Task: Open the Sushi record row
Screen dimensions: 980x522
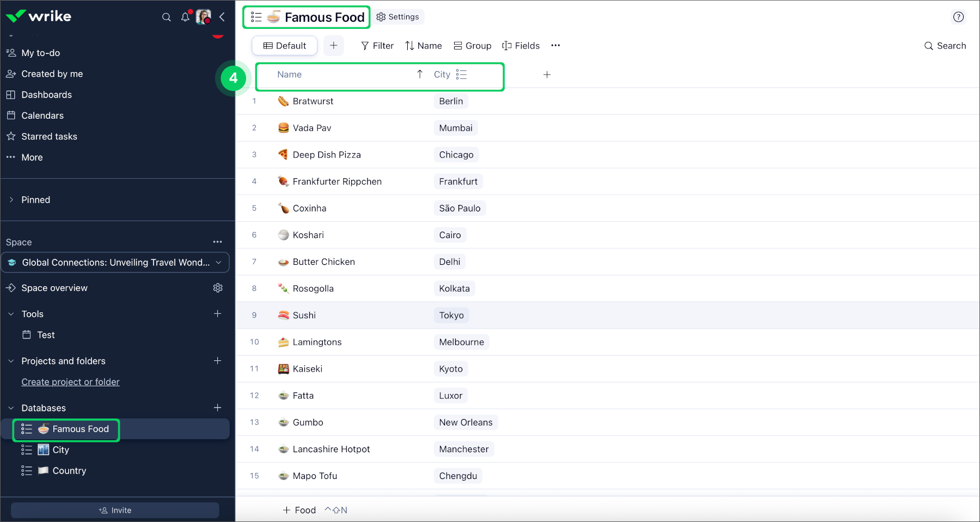Action: (x=304, y=315)
